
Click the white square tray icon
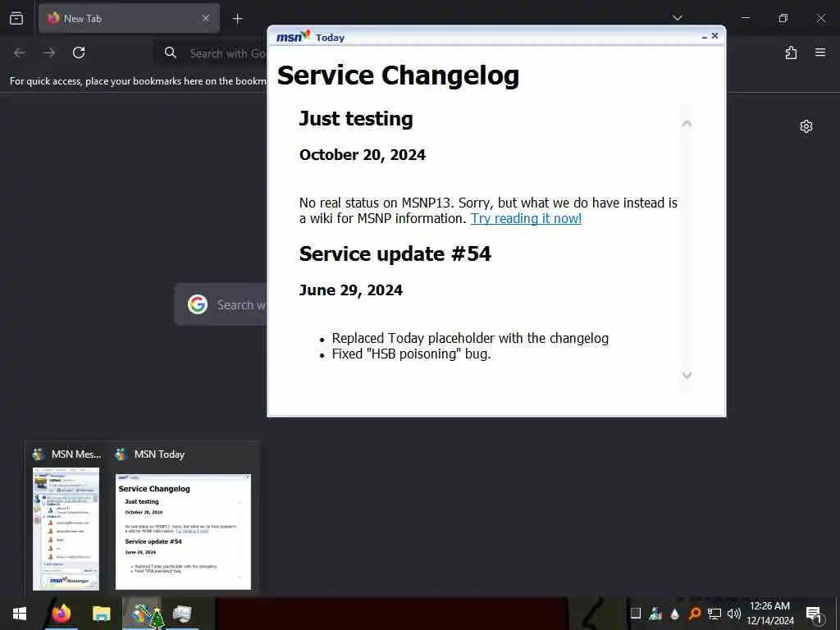coord(636,613)
